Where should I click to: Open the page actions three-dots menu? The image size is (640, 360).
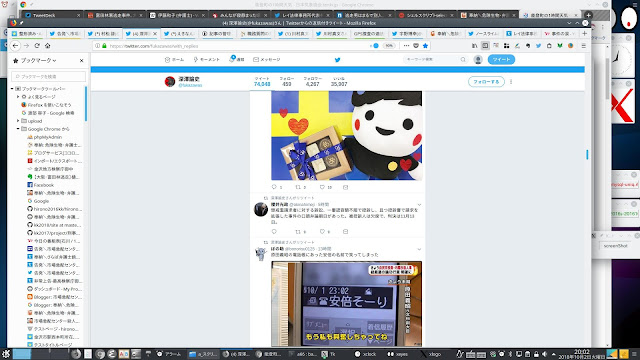point(406,46)
